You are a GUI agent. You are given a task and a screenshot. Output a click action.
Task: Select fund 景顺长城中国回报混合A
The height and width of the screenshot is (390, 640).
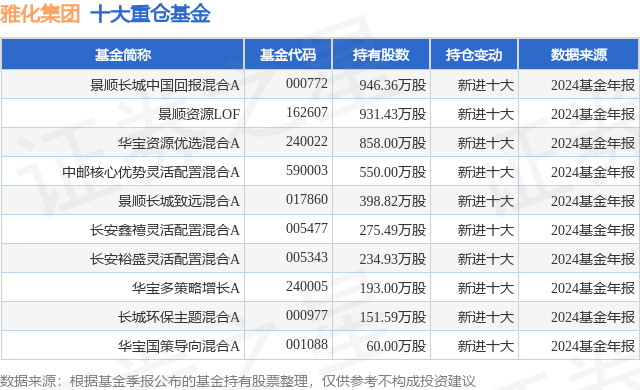point(165,85)
